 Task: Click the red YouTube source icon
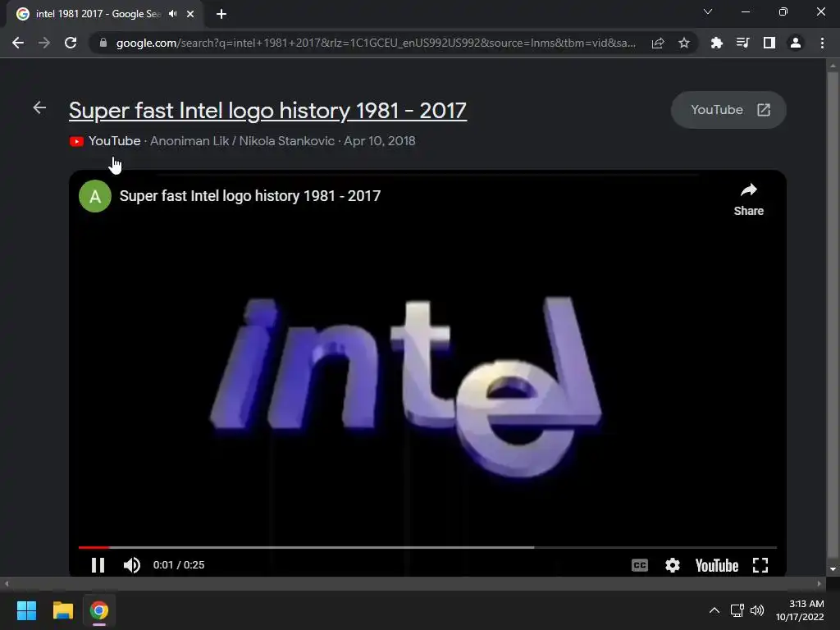pos(76,141)
